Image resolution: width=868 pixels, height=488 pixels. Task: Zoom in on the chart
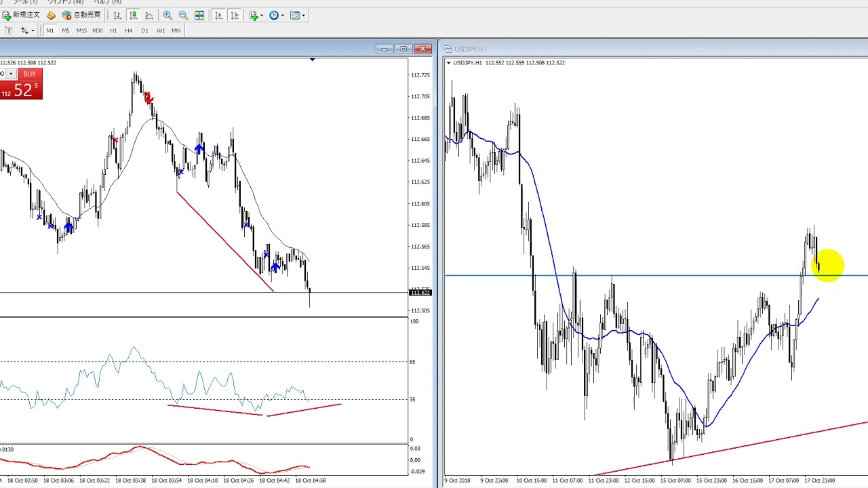167,15
